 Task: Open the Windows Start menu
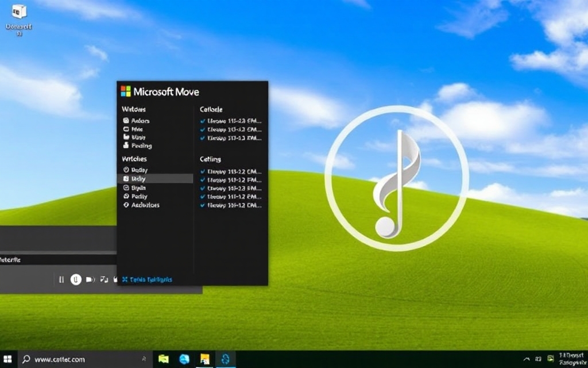click(7, 359)
